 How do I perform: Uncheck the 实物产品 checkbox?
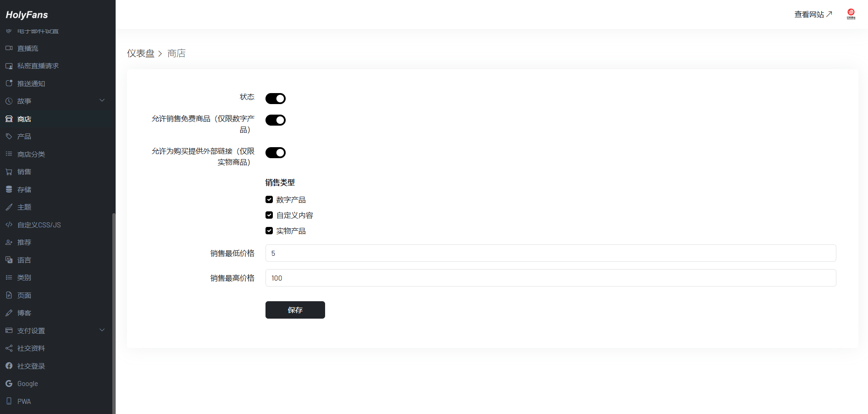click(x=269, y=231)
